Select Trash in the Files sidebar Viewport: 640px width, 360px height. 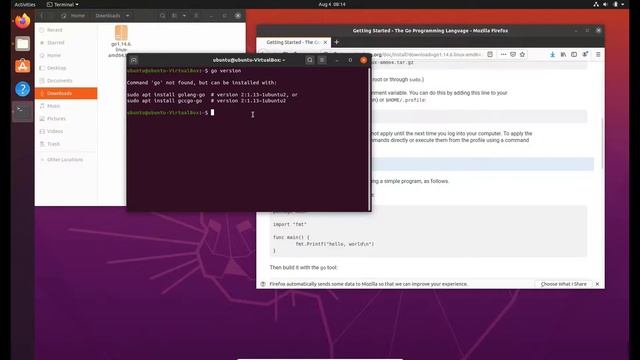tap(66, 144)
